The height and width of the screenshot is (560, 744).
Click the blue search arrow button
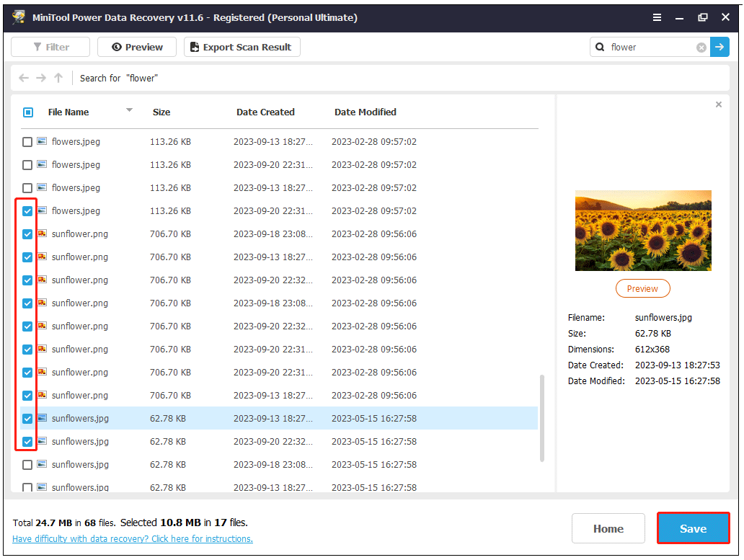click(719, 47)
